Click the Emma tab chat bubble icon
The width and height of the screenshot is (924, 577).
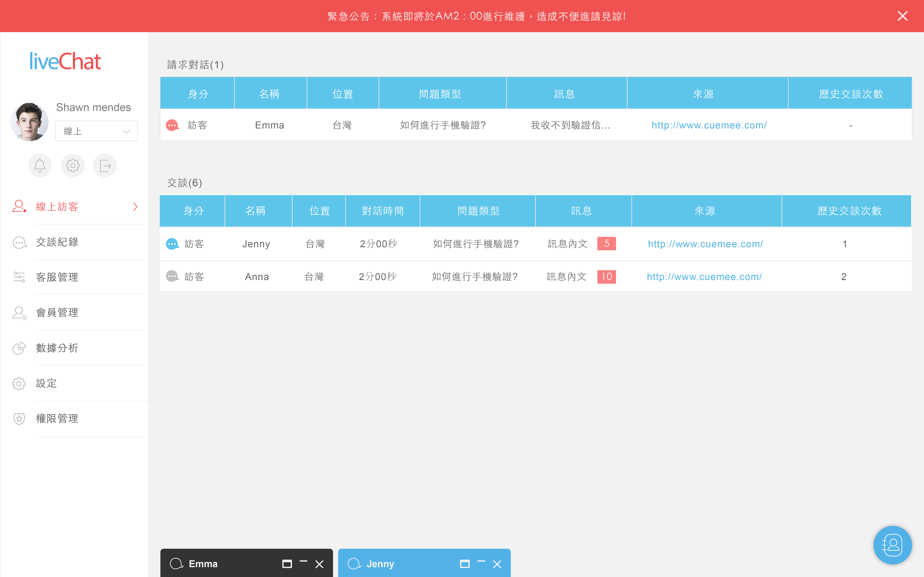tap(177, 564)
